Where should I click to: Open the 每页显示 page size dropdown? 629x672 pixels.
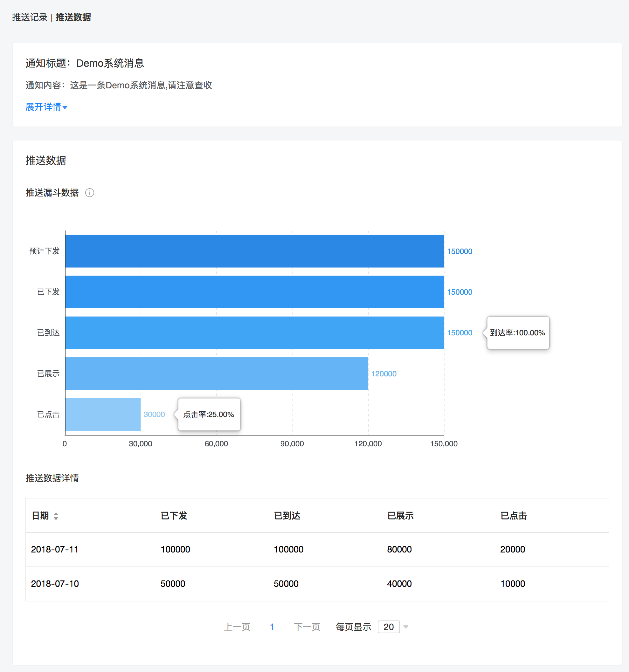click(x=389, y=627)
